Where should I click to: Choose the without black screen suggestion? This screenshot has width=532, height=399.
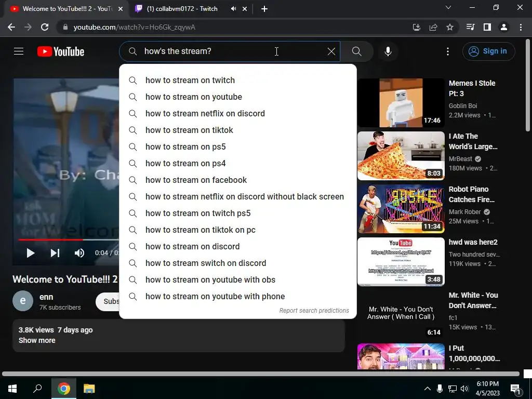pyautogui.click(x=238, y=197)
